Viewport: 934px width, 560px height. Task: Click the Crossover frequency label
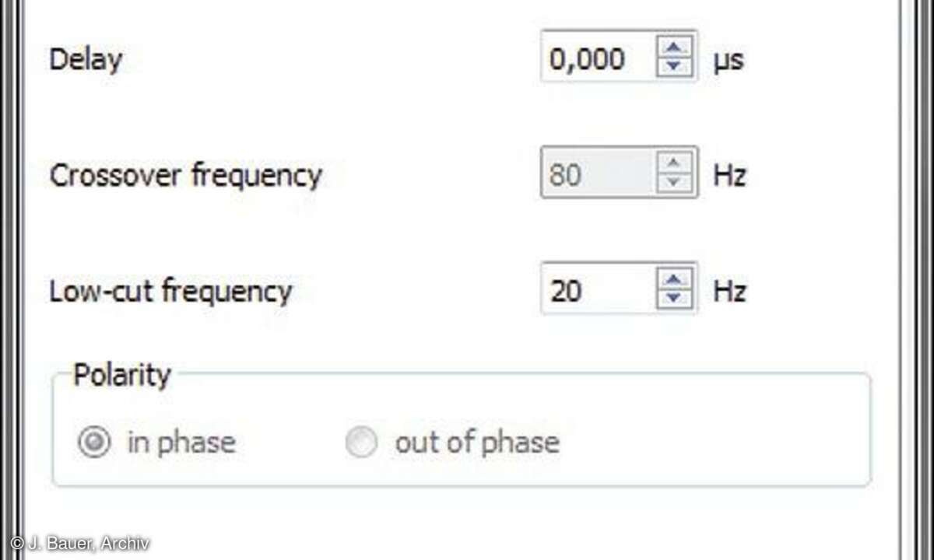[185, 175]
